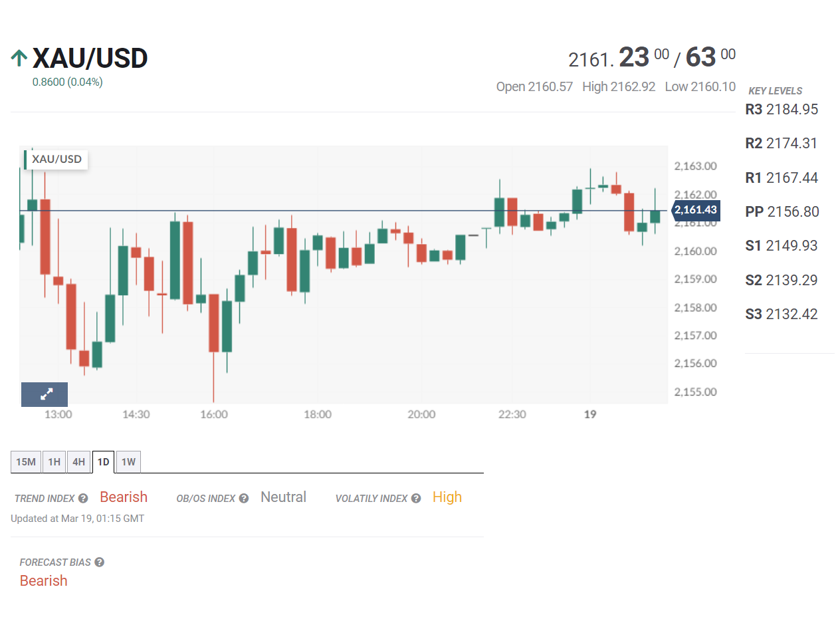Switch to the 1H timeframe tab

click(54, 461)
